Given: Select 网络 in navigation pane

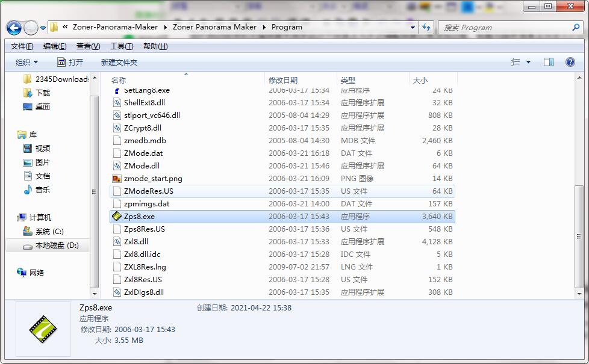Looking at the screenshot, I should (31, 273).
